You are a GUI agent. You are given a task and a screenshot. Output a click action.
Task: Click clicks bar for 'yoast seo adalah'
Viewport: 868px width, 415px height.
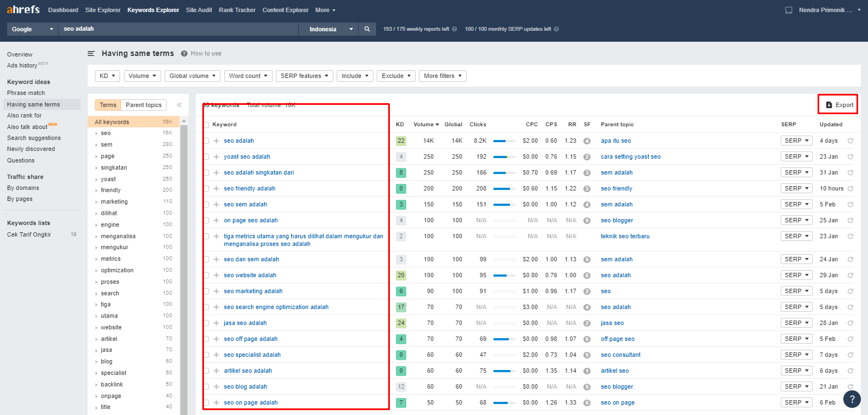504,157
